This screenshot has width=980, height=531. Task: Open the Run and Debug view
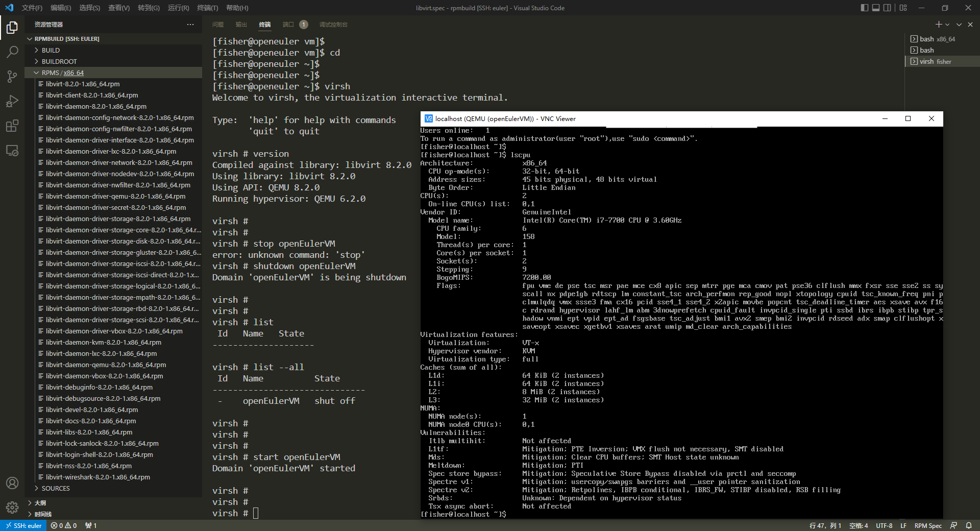pos(12,101)
